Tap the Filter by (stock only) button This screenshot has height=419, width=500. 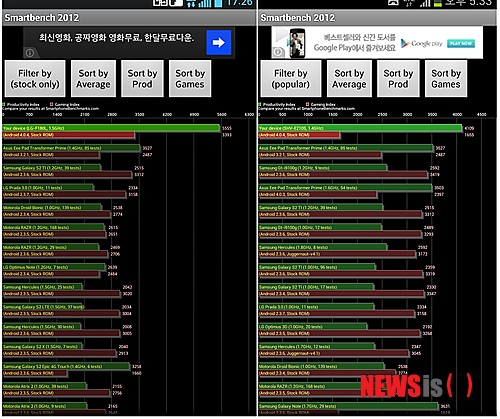pyautogui.click(x=35, y=79)
